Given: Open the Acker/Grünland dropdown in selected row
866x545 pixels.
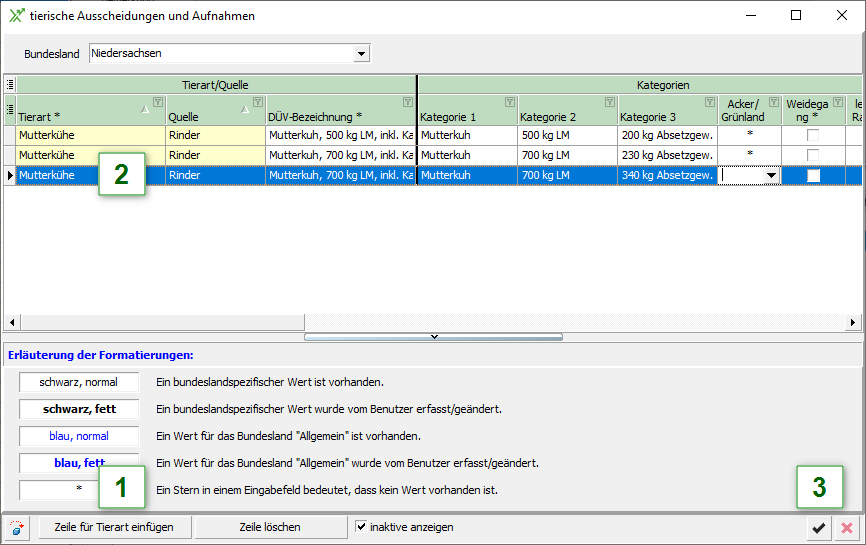Looking at the screenshot, I should [x=770, y=175].
